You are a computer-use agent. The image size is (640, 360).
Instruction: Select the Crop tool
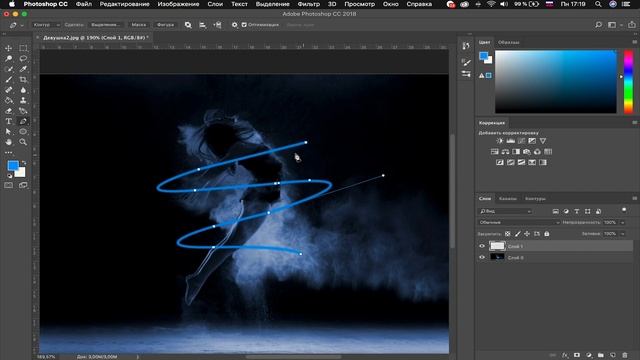coord(23,80)
